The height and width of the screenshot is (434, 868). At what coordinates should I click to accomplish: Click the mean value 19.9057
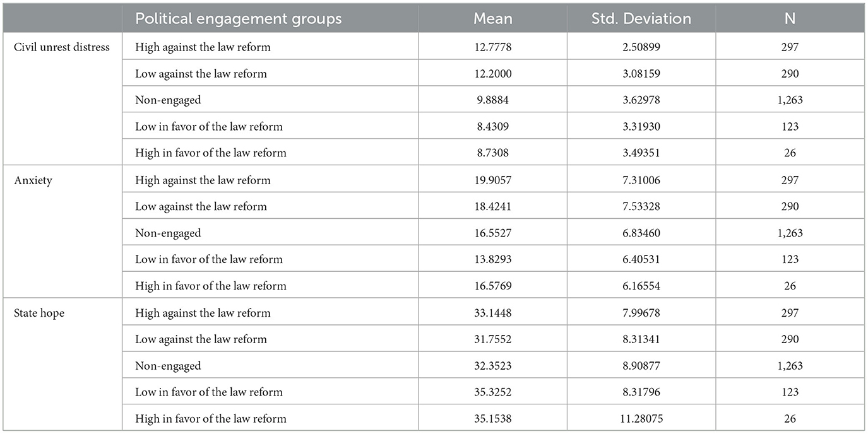tap(493, 180)
